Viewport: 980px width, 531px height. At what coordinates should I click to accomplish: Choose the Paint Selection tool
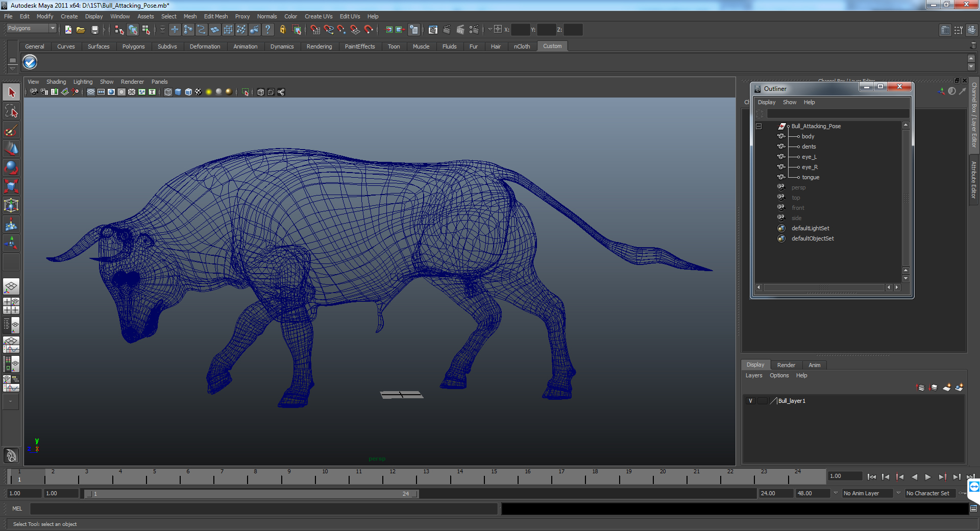click(11, 130)
